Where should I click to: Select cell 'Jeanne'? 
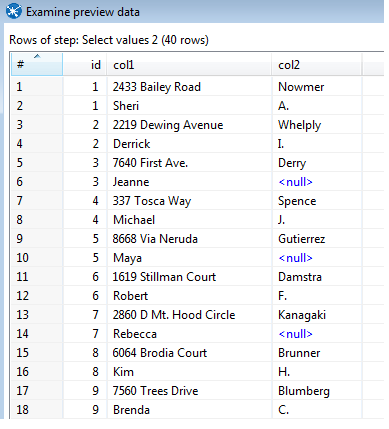click(x=189, y=182)
